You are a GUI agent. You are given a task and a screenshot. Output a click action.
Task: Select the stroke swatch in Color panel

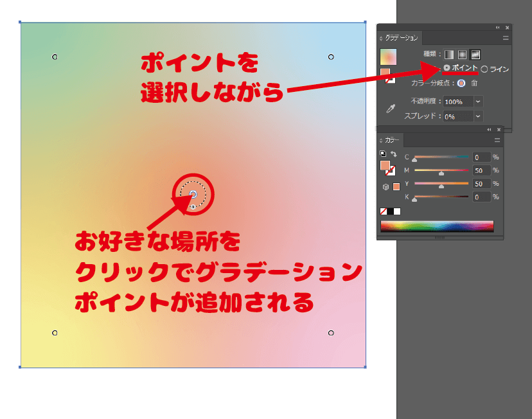391,172
